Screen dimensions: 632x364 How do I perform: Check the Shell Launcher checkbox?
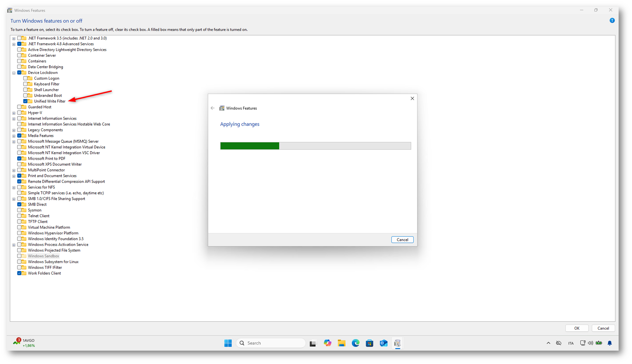click(x=25, y=90)
